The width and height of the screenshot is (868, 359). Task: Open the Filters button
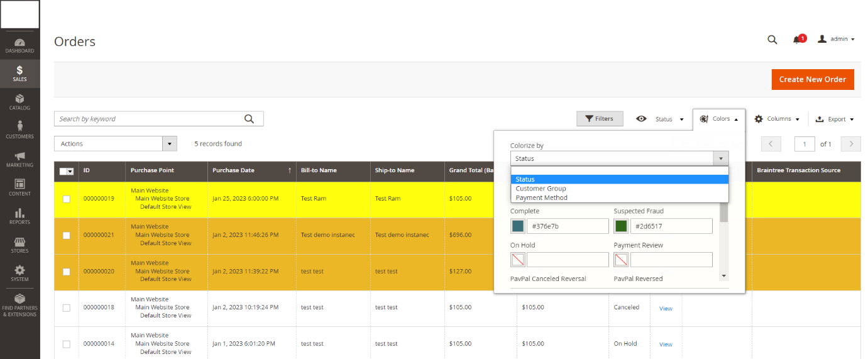tap(599, 119)
